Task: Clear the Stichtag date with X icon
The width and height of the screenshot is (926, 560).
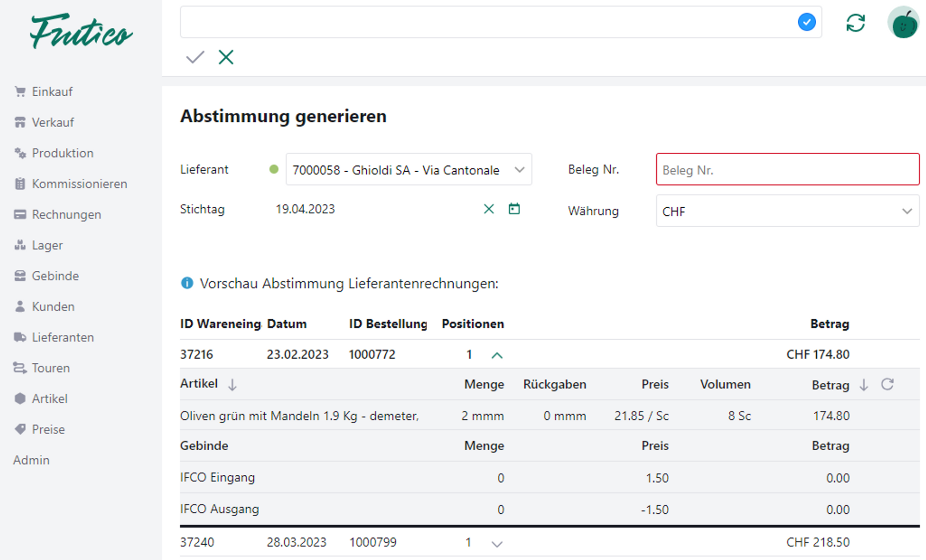Action: (x=489, y=209)
